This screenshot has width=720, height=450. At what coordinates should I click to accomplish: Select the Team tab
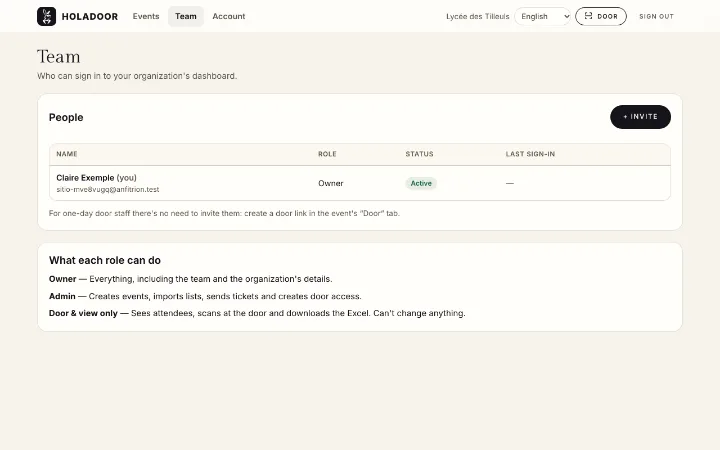coord(186,16)
